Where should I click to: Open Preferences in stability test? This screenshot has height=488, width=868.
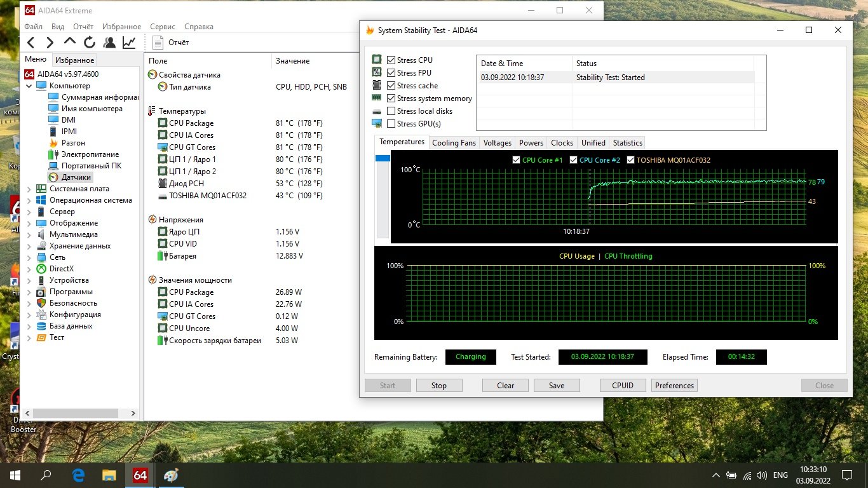tap(674, 386)
